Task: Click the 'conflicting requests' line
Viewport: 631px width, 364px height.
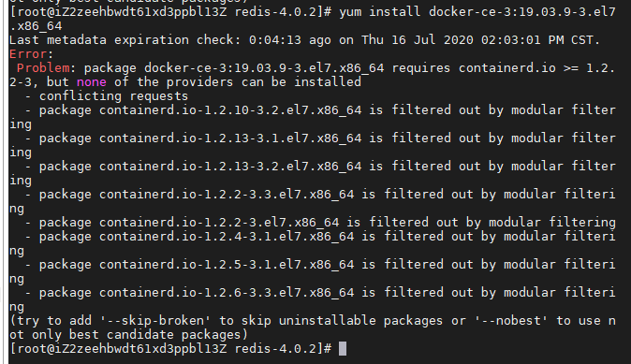Action: tap(113, 96)
